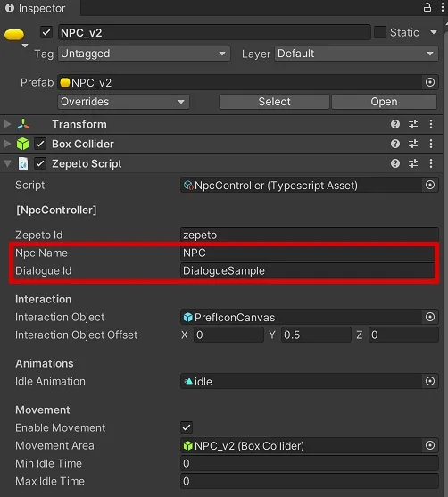Open Zepeto Script three-dot options menu
448x497 pixels.
(x=430, y=163)
